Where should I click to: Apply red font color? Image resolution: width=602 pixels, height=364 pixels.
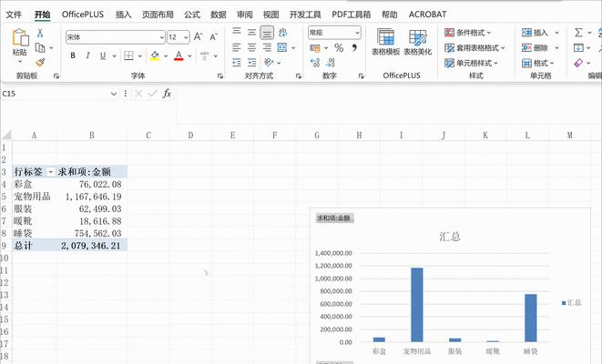pyautogui.click(x=179, y=56)
